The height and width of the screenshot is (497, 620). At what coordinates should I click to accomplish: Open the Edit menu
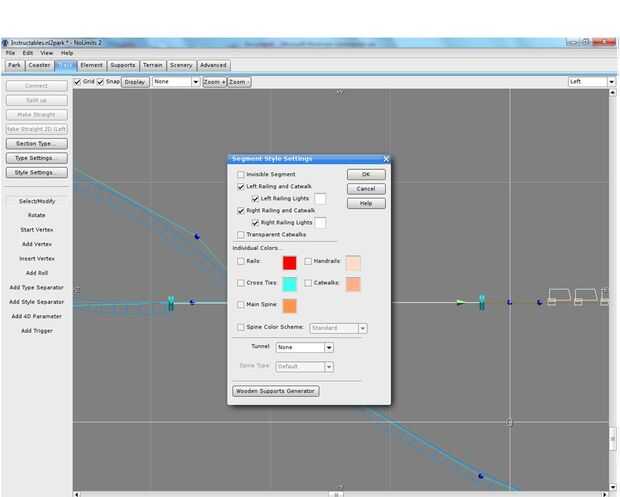pos(28,53)
